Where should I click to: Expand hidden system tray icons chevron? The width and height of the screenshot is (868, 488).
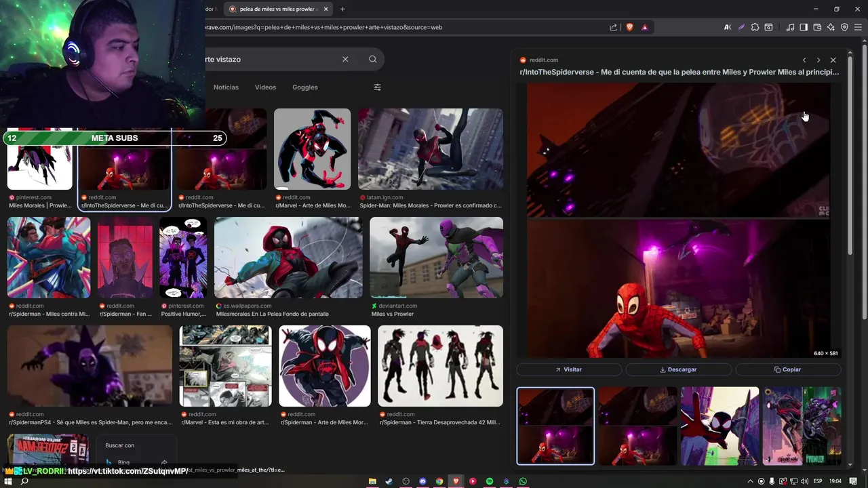click(x=750, y=481)
